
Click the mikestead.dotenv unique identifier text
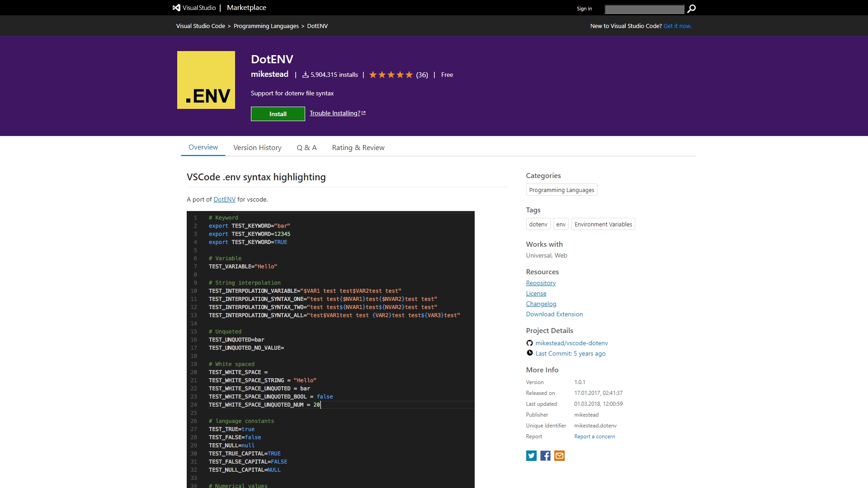click(x=595, y=426)
